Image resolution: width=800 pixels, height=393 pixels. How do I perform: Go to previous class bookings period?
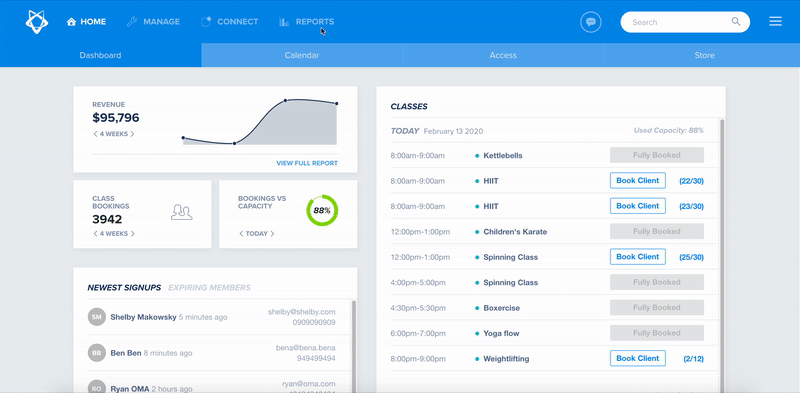(x=95, y=234)
